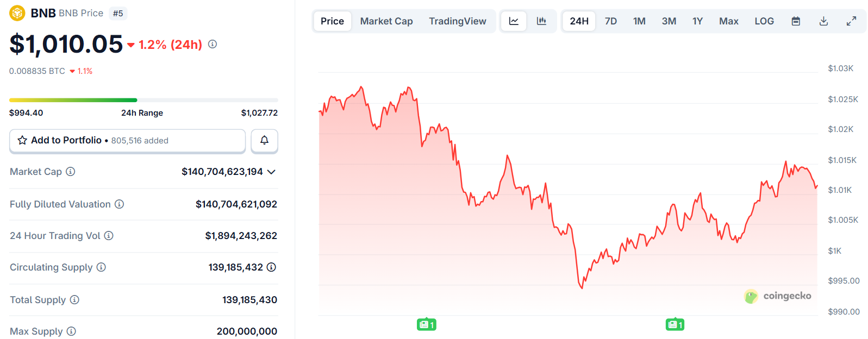Switch to the Market Cap tab

[386, 21]
